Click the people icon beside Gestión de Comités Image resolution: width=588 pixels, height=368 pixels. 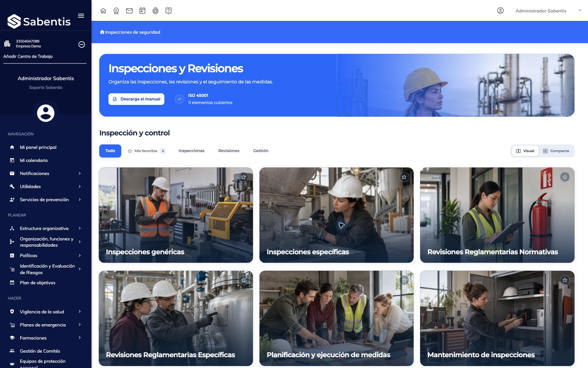click(12, 351)
